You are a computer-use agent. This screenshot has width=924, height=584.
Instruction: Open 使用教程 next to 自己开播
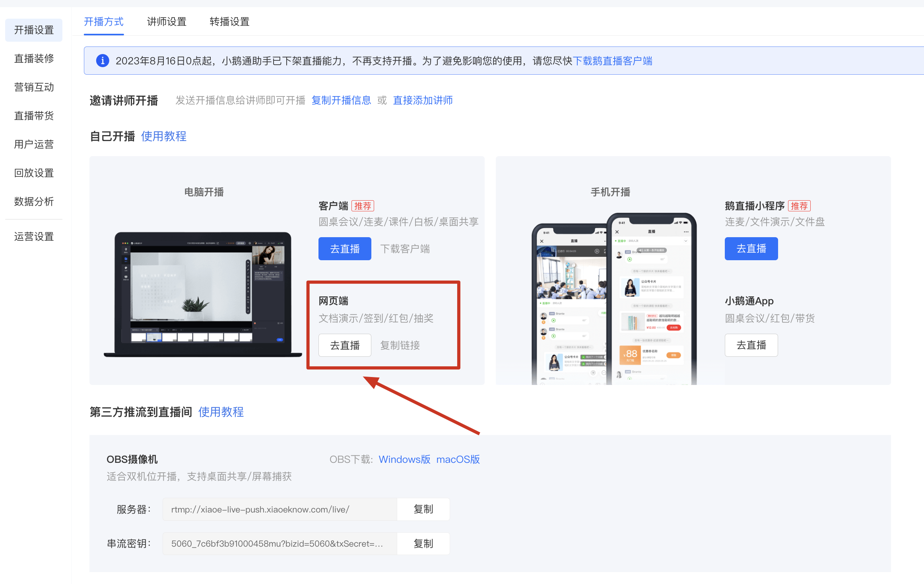click(x=164, y=136)
